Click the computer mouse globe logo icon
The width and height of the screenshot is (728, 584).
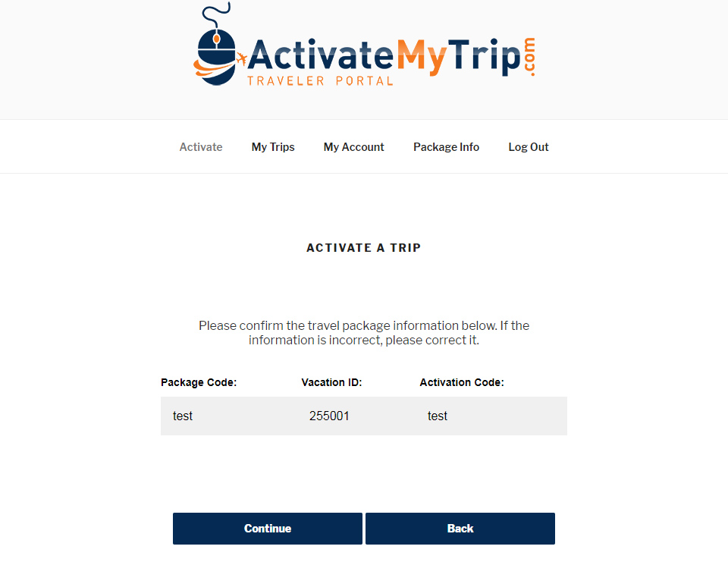point(215,45)
